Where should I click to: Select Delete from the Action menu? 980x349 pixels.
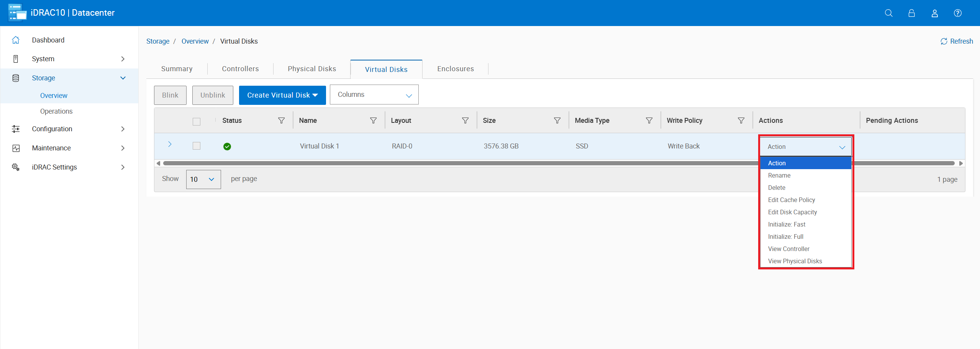click(776, 188)
